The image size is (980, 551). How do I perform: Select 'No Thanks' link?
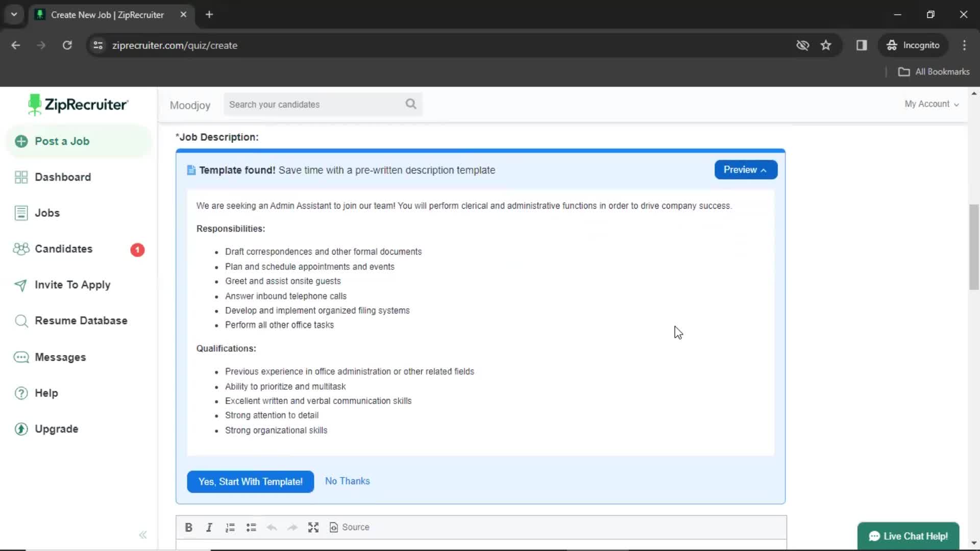point(347,481)
